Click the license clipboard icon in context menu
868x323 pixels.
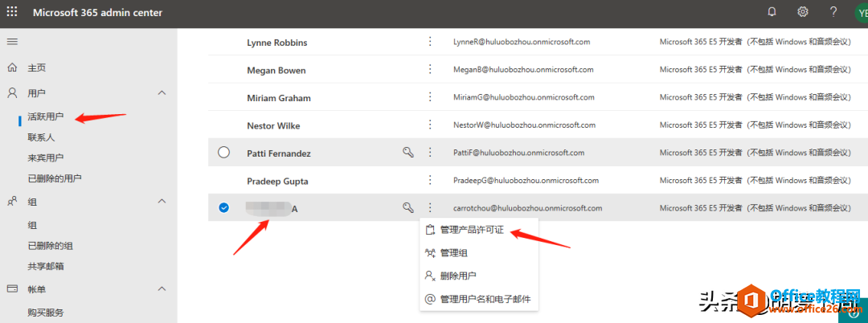[430, 230]
